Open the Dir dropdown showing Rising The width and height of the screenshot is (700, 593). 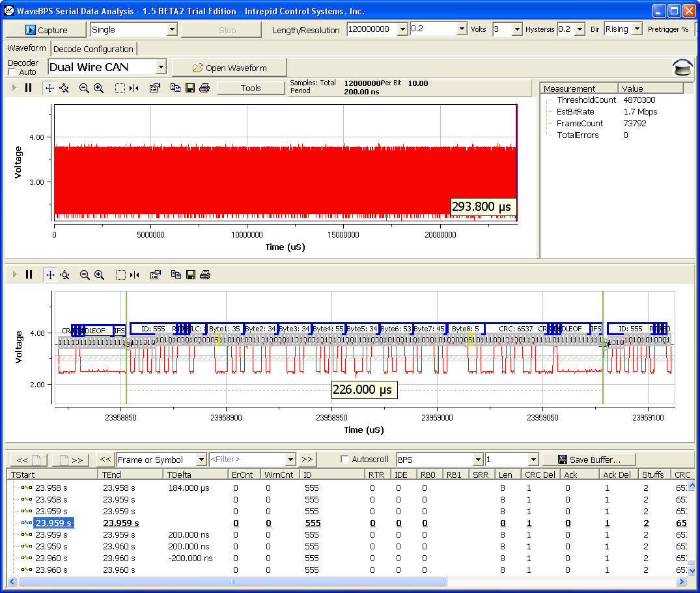coord(637,29)
